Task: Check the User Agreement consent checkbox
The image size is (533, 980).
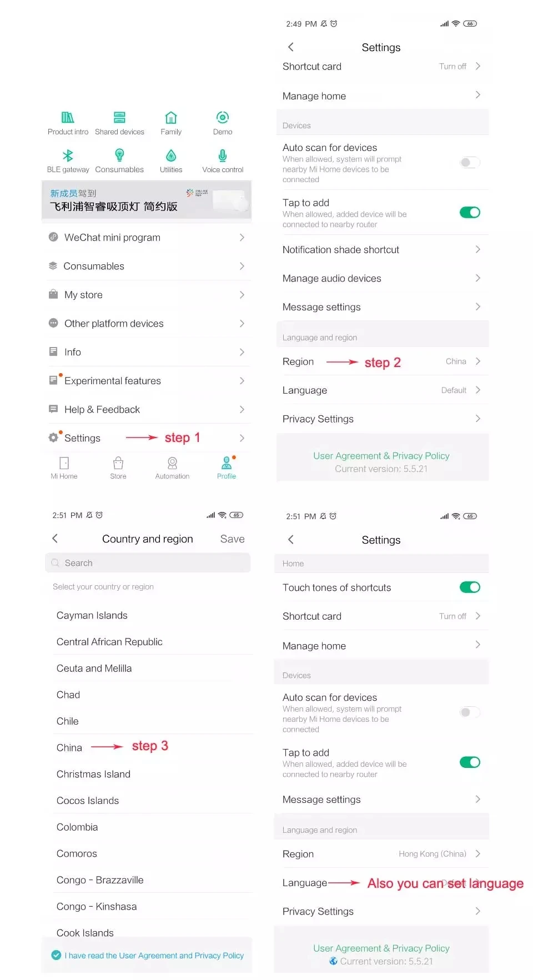Action: [x=56, y=956]
